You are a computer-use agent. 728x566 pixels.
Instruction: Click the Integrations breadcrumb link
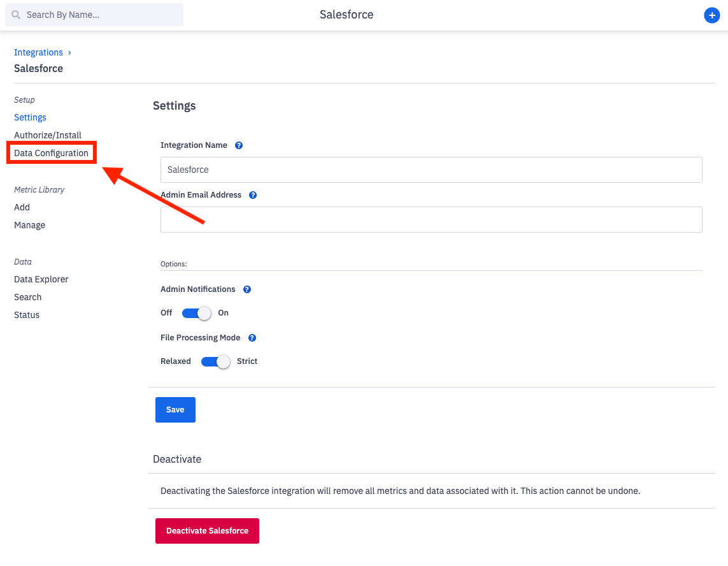click(38, 52)
